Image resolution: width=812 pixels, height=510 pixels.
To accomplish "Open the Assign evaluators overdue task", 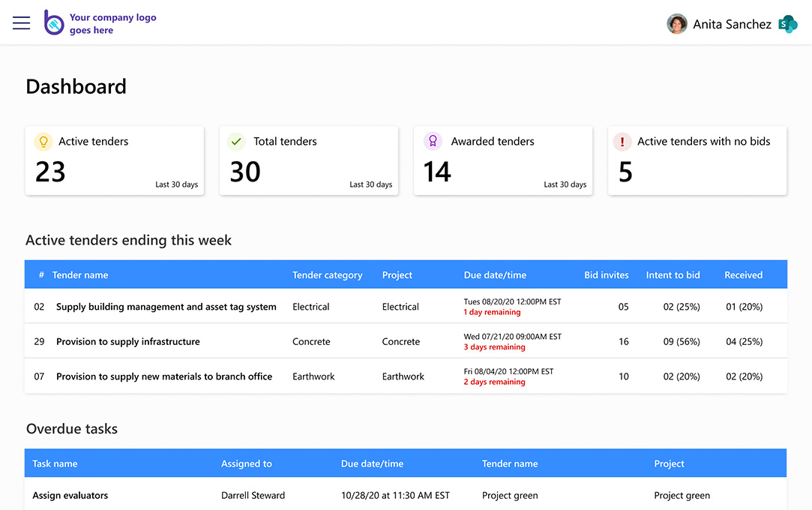I will [x=70, y=495].
